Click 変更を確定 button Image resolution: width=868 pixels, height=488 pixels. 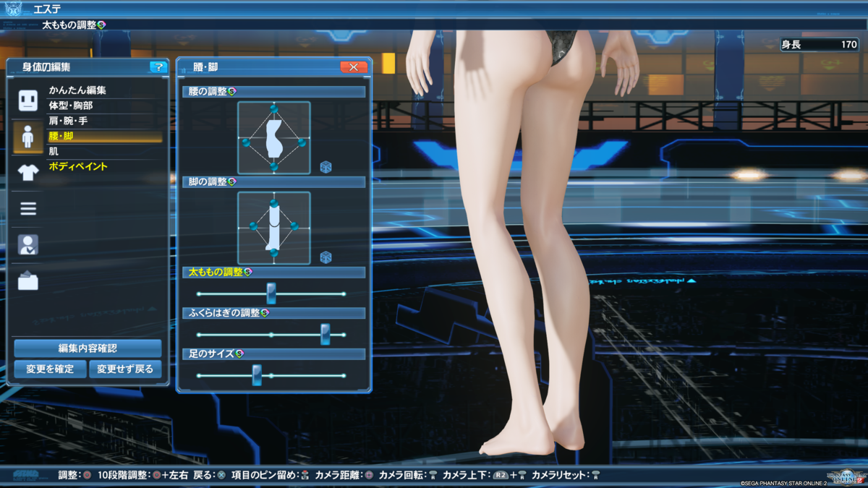point(50,369)
